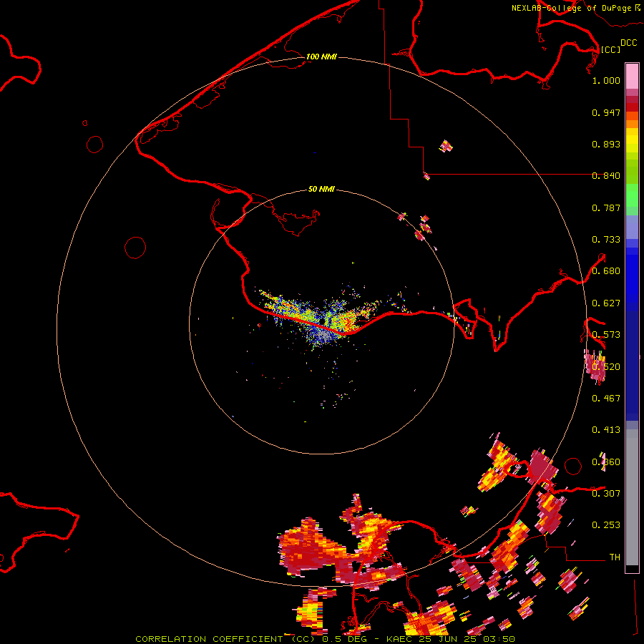Viewport: 644px width, 644px height.
Task: Click the 0.840 legend value
Action: click(x=606, y=176)
